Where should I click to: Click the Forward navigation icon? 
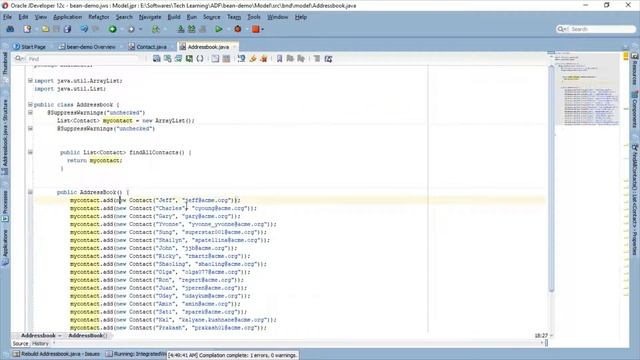[131, 29]
